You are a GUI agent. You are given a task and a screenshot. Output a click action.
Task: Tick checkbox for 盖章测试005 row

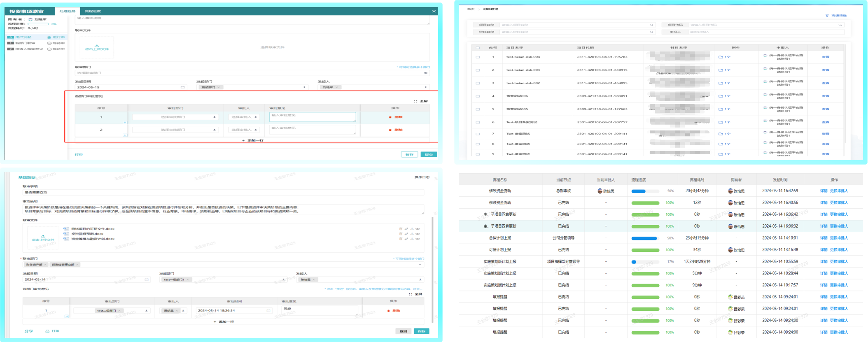point(478,109)
